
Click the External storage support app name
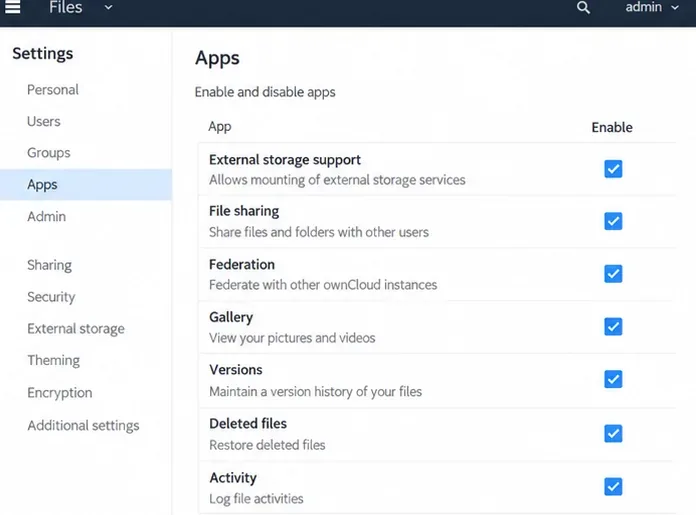285,159
